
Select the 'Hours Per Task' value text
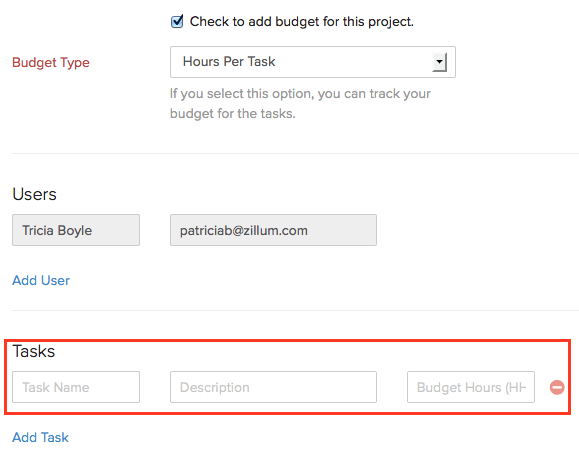click(229, 61)
